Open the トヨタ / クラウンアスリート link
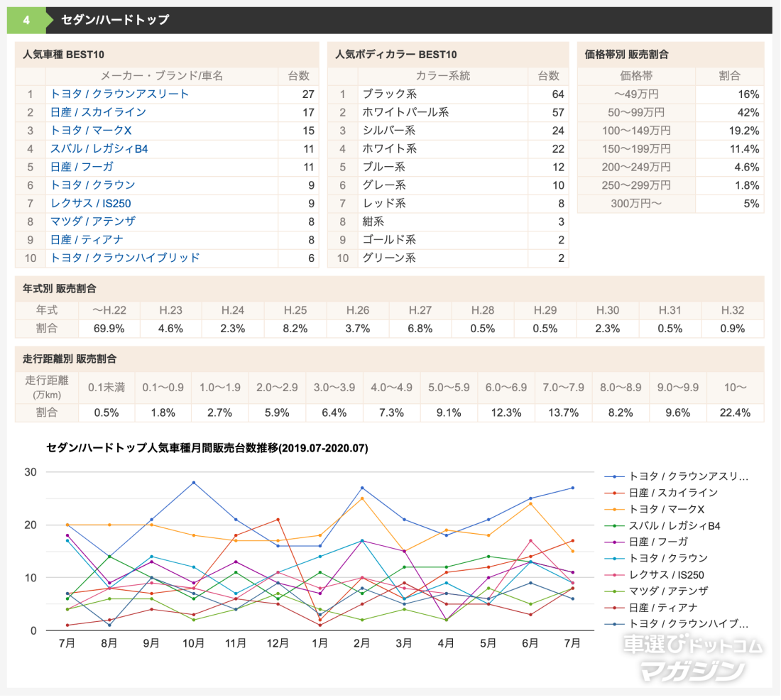The image size is (781, 700). pyautogui.click(x=119, y=94)
